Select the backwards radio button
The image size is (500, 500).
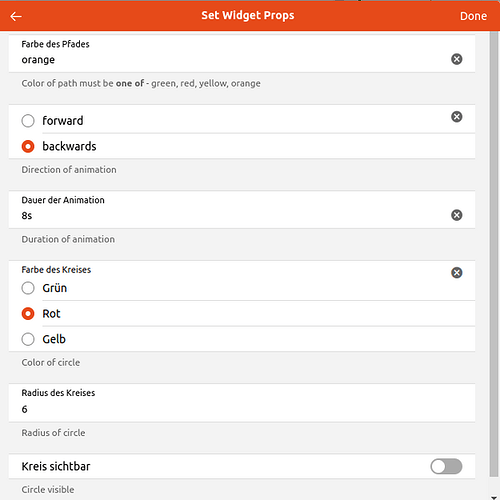point(28,146)
